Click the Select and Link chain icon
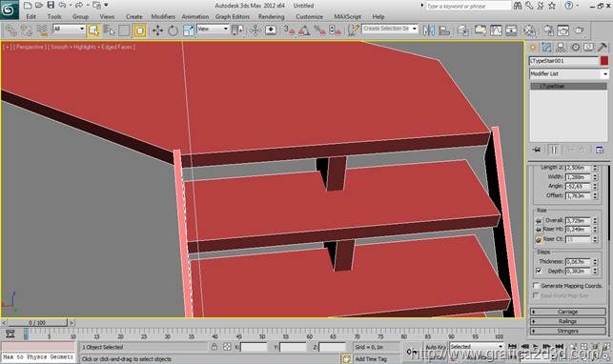The height and width of the screenshot is (364, 613). (x=10, y=30)
